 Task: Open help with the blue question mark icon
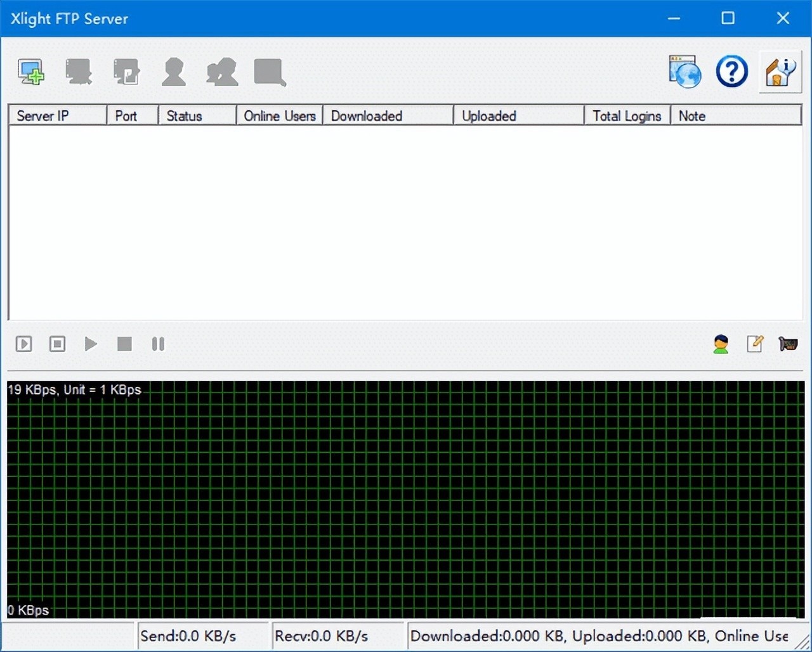tap(731, 72)
